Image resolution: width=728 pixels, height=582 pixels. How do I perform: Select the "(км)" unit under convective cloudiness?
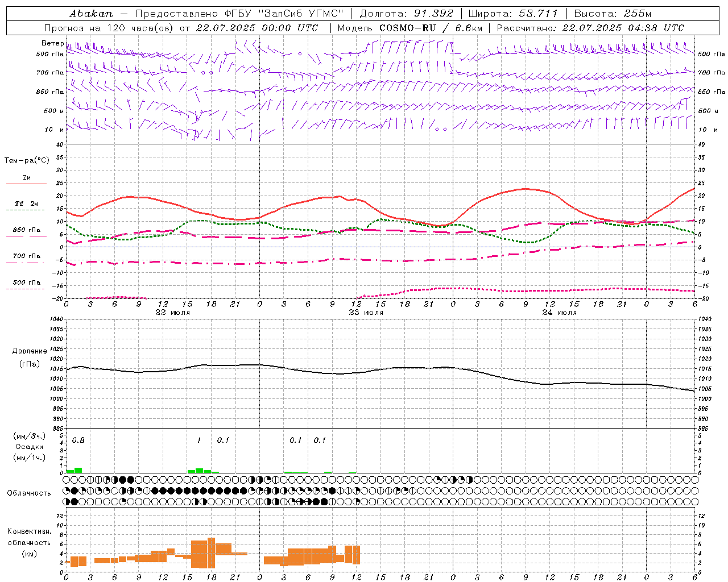pyautogui.click(x=30, y=554)
